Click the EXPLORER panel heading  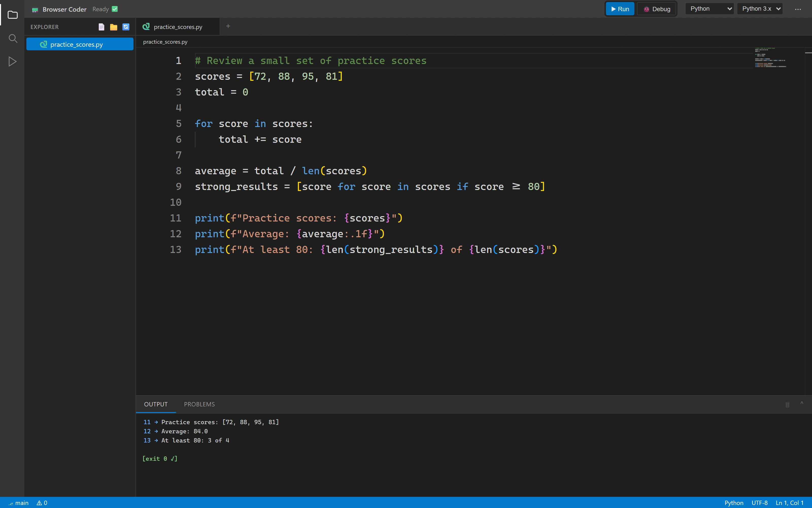pos(44,27)
